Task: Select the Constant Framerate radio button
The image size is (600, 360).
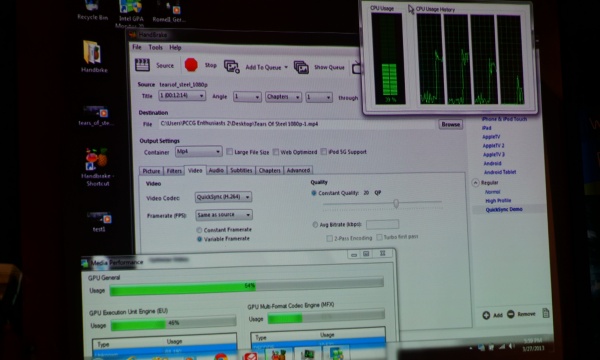Action: 199,230
